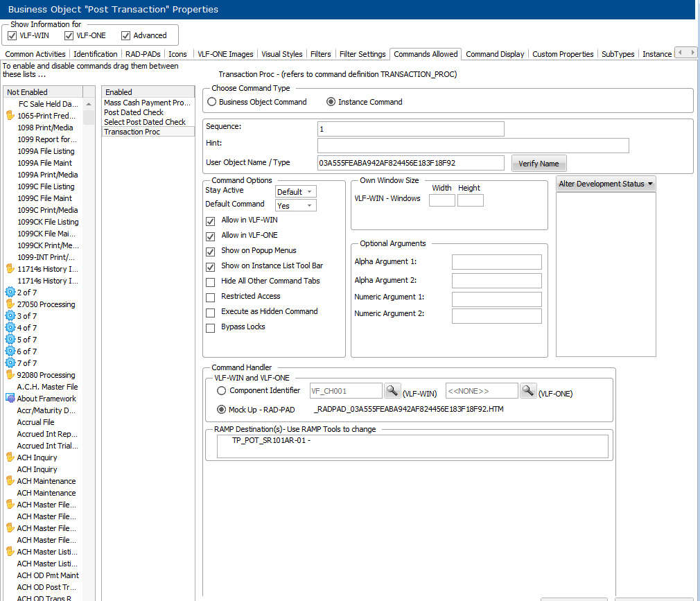The width and height of the screenshot is (700, 601).
Task: Select Mass Cash Payment Pro... in Enabled list
Action: [148, 103]
